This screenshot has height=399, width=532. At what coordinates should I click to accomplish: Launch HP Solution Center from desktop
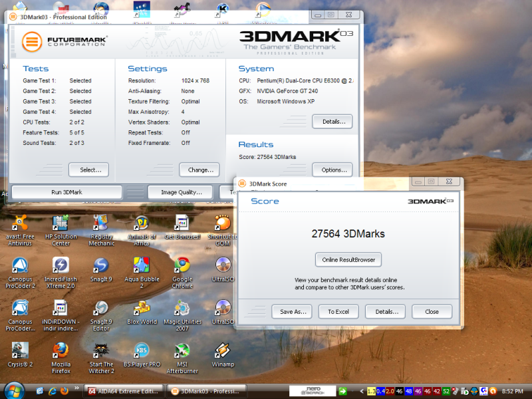[61, 231]
